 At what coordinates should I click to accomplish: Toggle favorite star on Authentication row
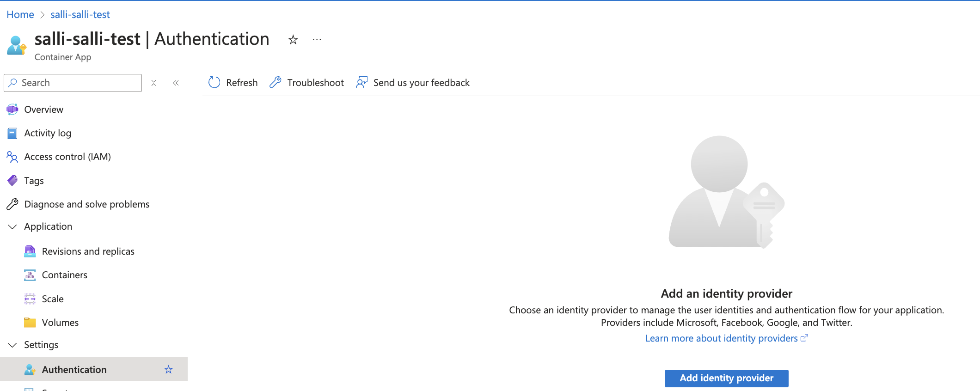pos(168,370)
